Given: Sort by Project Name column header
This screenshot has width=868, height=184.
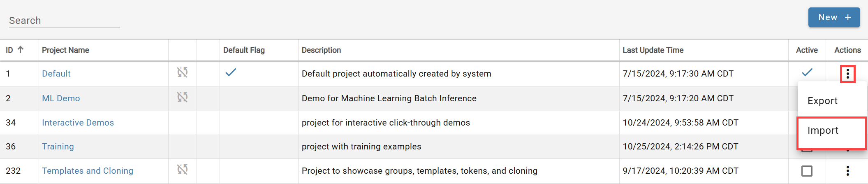Looking at the screenshot, I should click(x=65, y=50).
